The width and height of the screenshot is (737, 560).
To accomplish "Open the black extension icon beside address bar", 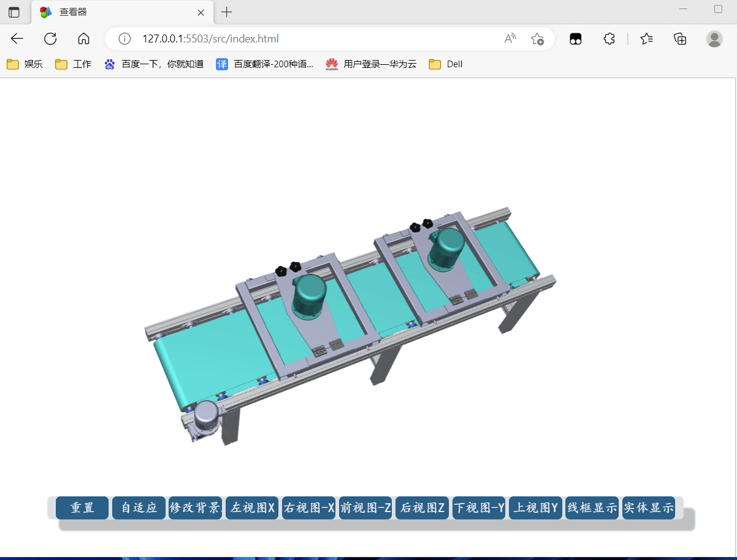I will [x=576, y=39].
